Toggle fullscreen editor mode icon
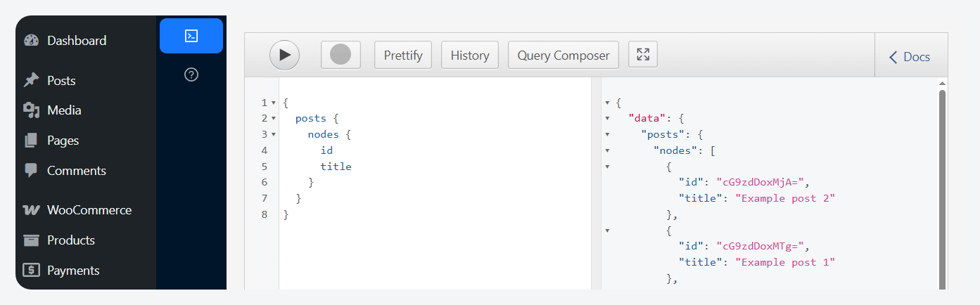 pyautogui.click(x=643, y=55)
